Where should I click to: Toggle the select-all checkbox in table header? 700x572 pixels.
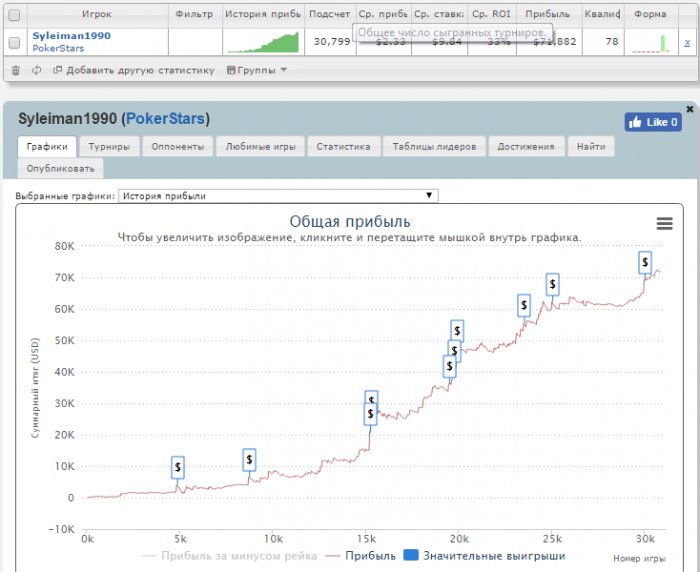click(14, 15)
